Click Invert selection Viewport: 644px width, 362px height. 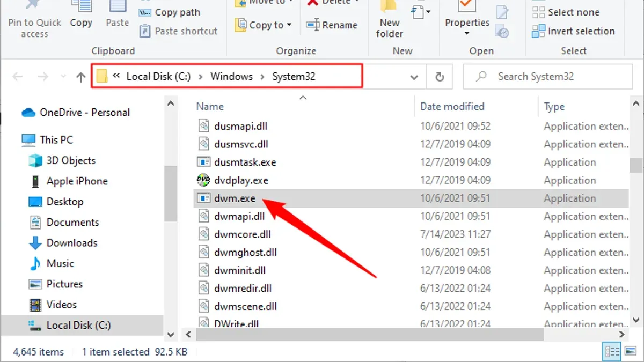573,31
